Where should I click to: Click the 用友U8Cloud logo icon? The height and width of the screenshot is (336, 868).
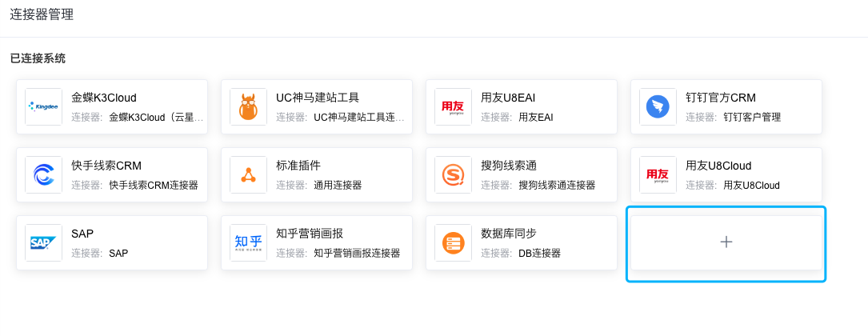(x=658, y=175)
